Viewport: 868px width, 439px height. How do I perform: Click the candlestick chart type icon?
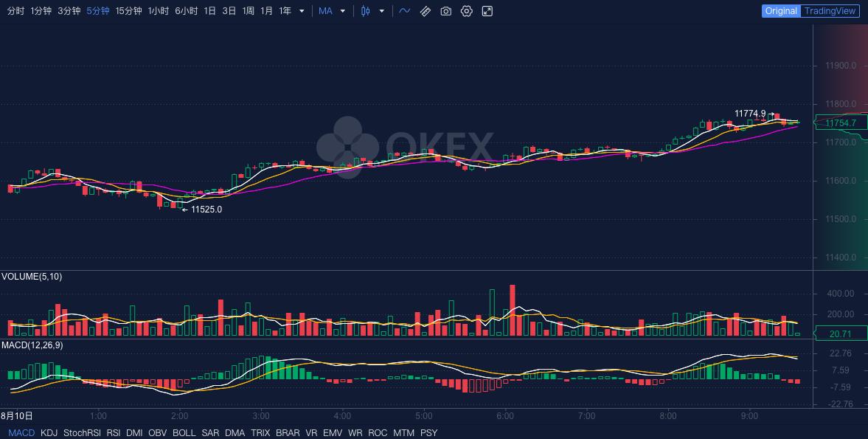tap(365, 11)
